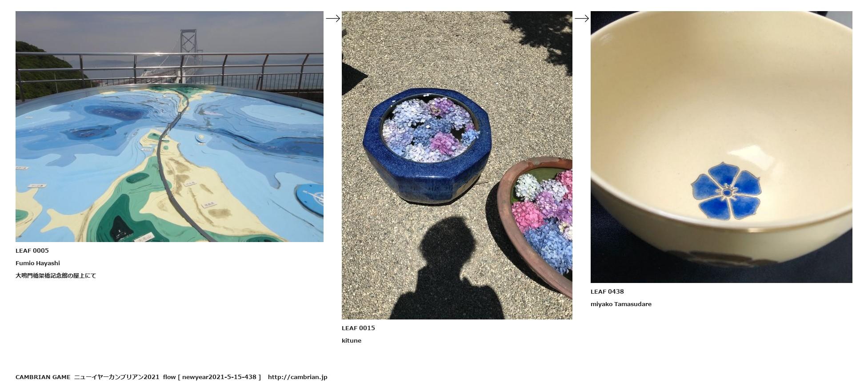Screen dimensions: 868x388
Task: Open the Naruto bridge map model photo
Action: click(169, 126)
